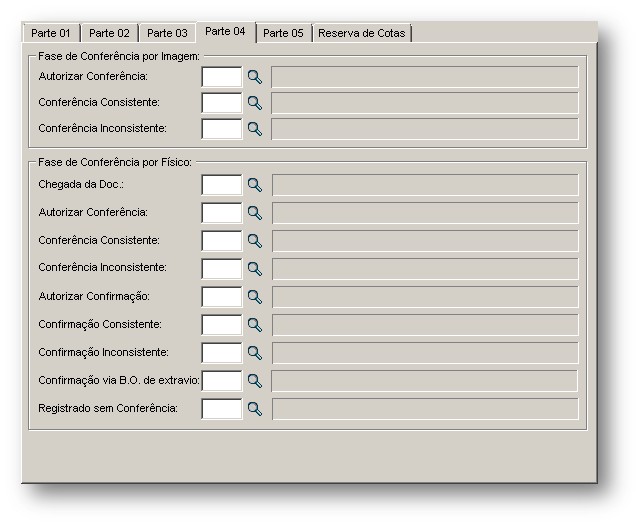Focus code box for Autorizar Conferência, Físico phase

222,213
